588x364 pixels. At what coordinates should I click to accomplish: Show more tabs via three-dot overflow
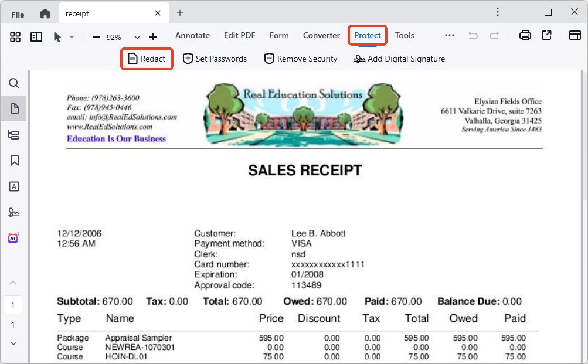point(450,36)
